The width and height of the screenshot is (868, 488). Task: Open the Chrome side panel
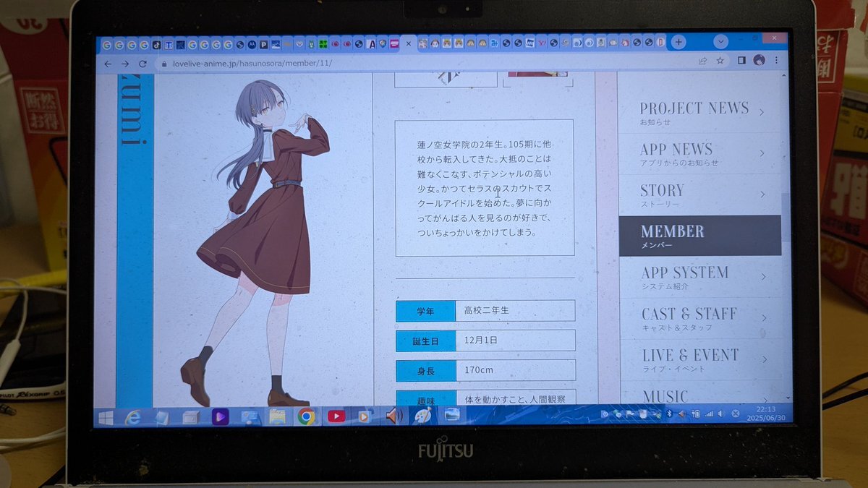pyautogui.click(x=741, y=61)
